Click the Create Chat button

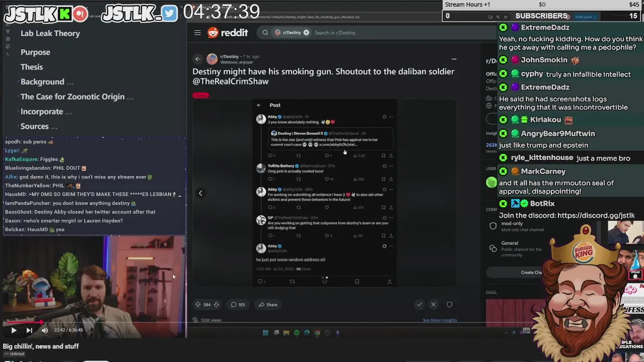coord(531,273)
